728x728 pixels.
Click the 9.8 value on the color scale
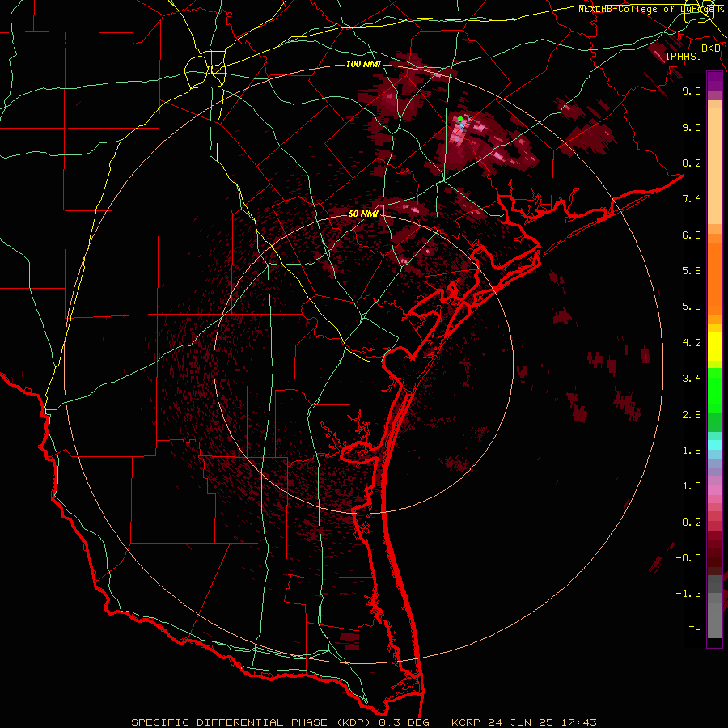692,91
